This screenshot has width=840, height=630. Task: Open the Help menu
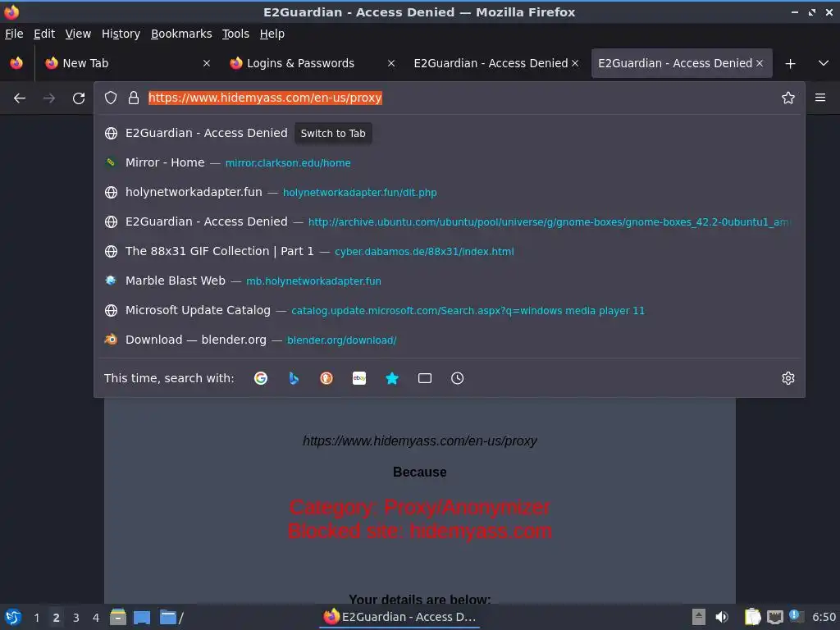tap(272, 34)
